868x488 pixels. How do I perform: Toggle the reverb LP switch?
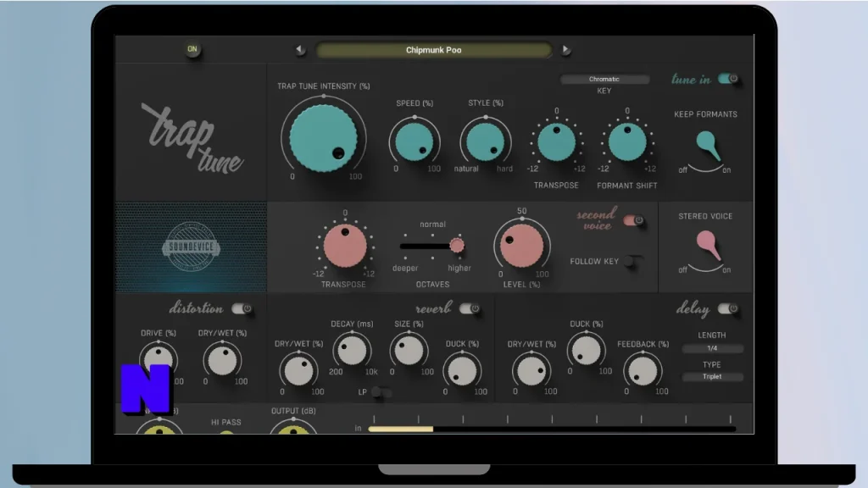tap(381, 392)
